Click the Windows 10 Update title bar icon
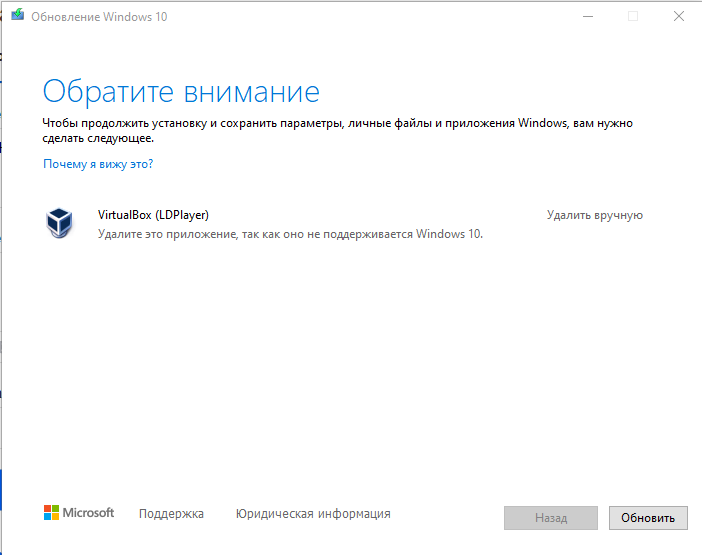Viewport: 702px width, 555px height. [18, 16]
